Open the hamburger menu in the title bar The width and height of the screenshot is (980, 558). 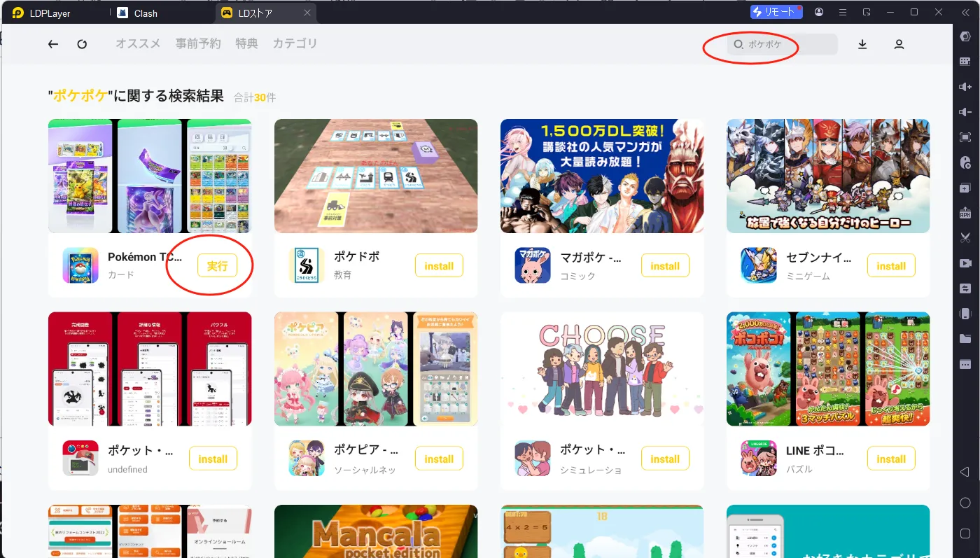click(x=843, y=12)
